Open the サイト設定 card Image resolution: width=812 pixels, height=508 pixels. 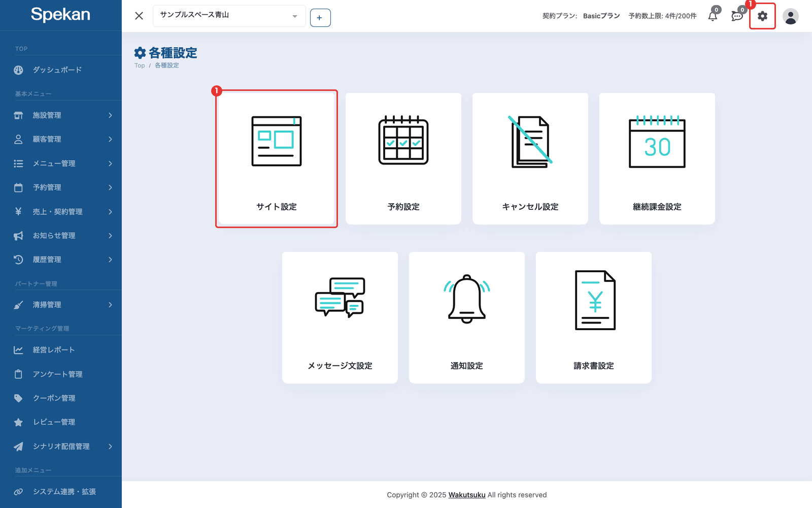277,158
